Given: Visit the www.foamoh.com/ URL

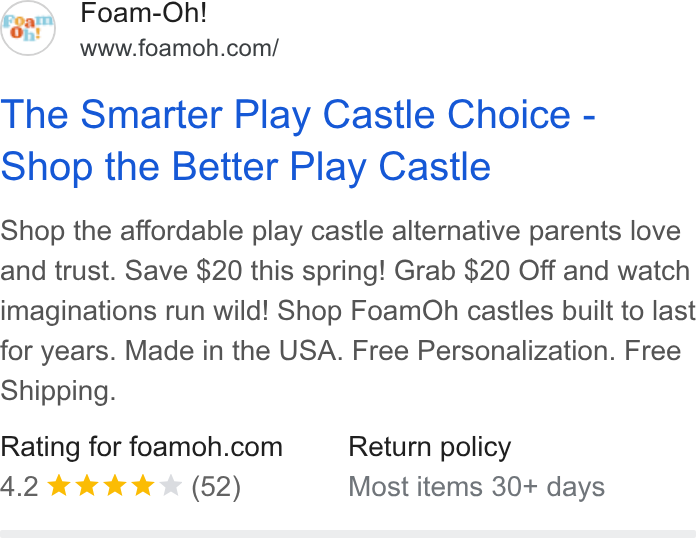Looking at the screenshot, I should [179, 48].
